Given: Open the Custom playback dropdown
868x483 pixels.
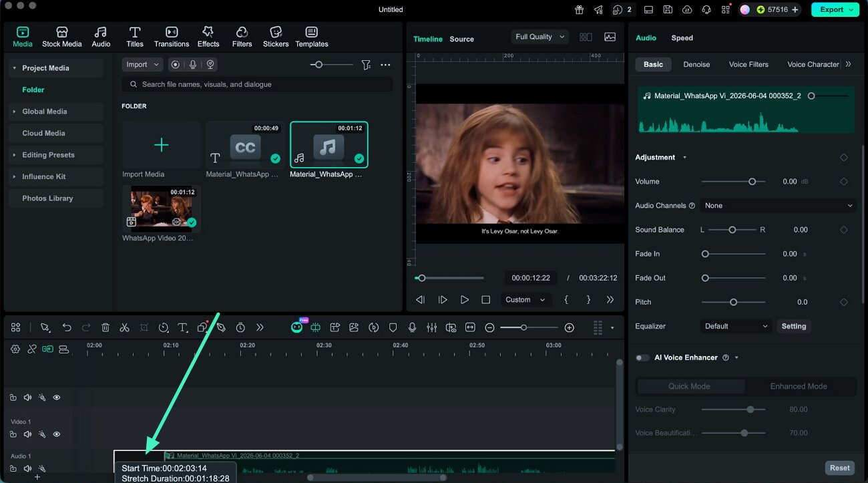Looking at the screenshot, I should 526,300.
